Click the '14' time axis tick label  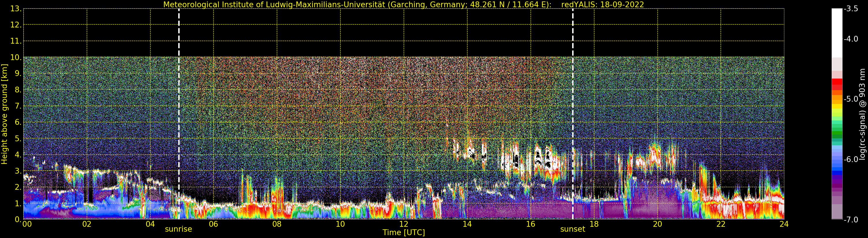(x=467, y=224)
